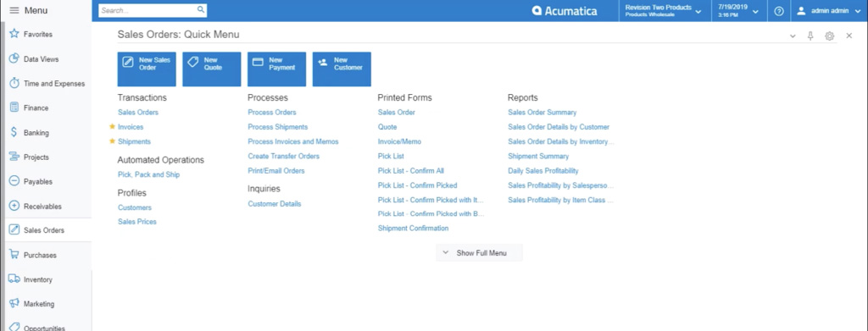The height and width of the screenshot is (331, 868).
Task: Open Projects icon in sidebar
Action: click(14, 157)
